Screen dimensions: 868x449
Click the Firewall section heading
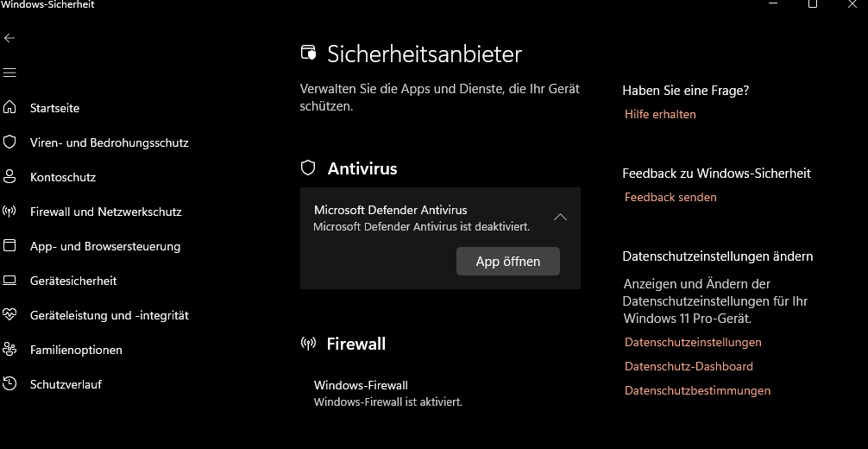(356, 344)
